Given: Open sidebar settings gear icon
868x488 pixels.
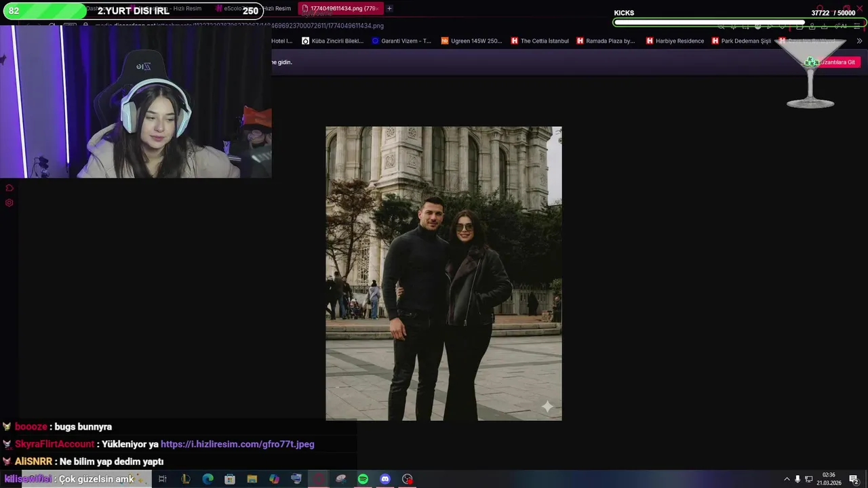Looking at the screenshot, I should [x=9, y=203].
